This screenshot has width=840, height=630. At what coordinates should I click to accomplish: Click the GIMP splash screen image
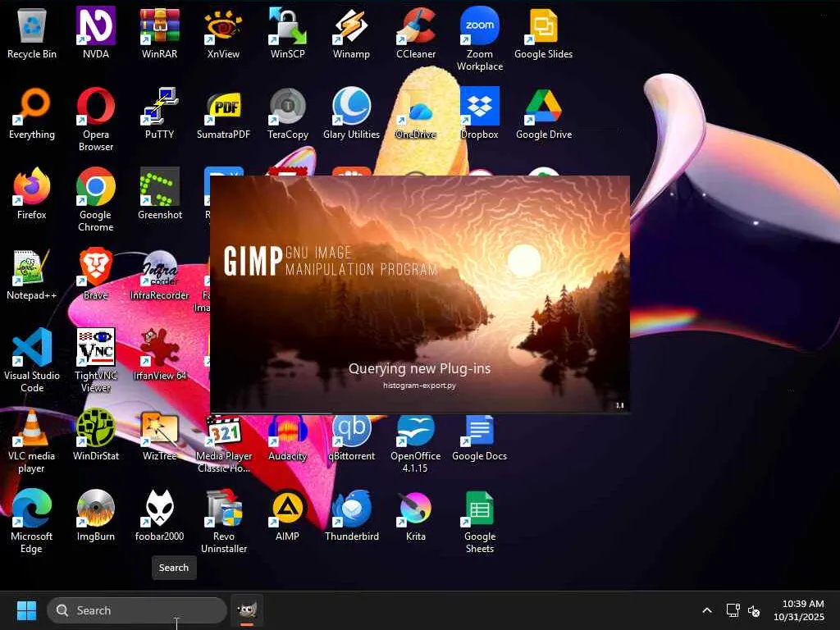[x=420, y=294]
